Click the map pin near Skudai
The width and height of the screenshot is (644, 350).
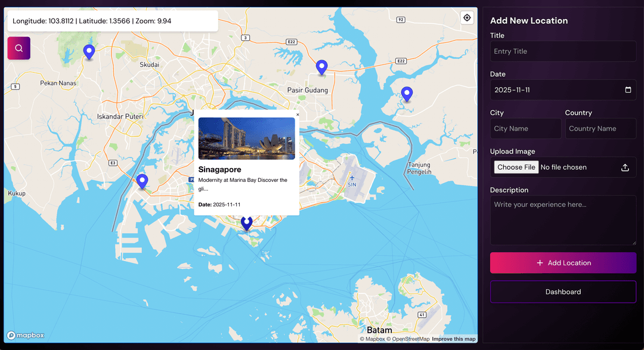coord(89,52)
